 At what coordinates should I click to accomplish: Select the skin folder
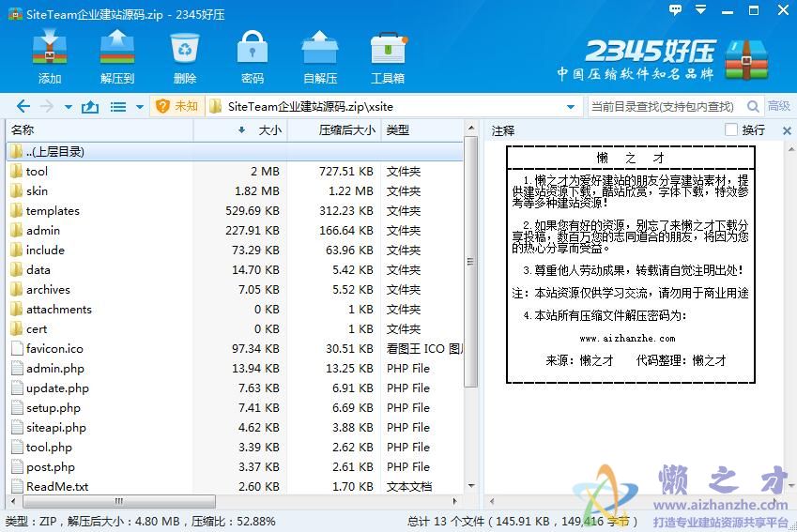(235, 191)
